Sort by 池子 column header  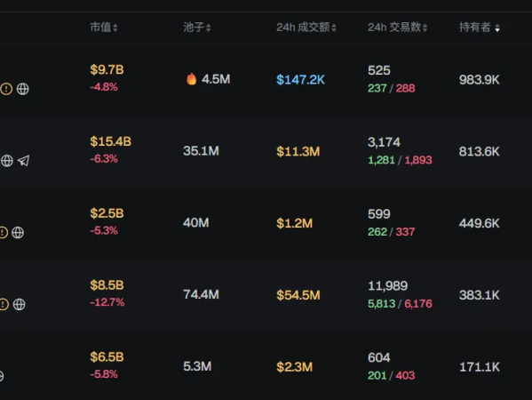pos(197,28)
